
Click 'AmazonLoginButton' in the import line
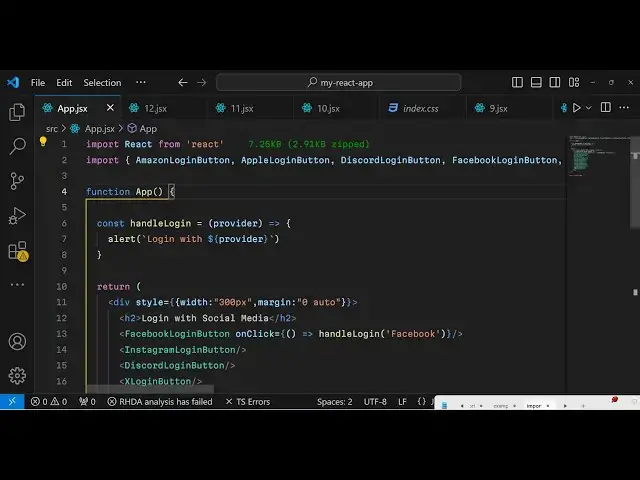182,160
